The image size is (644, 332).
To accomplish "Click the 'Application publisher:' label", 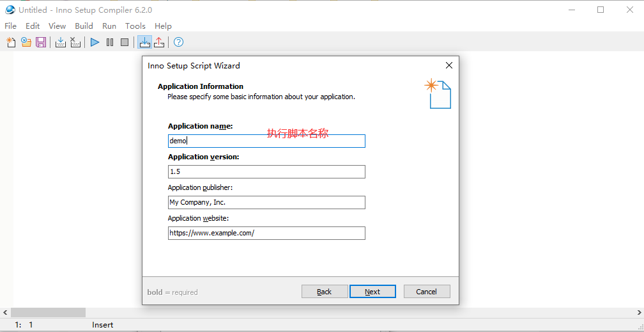I will [200, 187].
